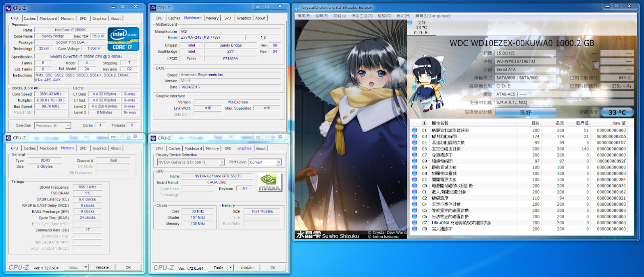Click the drive model WDC WD10EZEX-00KUWA0 1000.2 GB
Image resolution: width=644 pixels, height=277 pixels.
(x=522, y=43)
